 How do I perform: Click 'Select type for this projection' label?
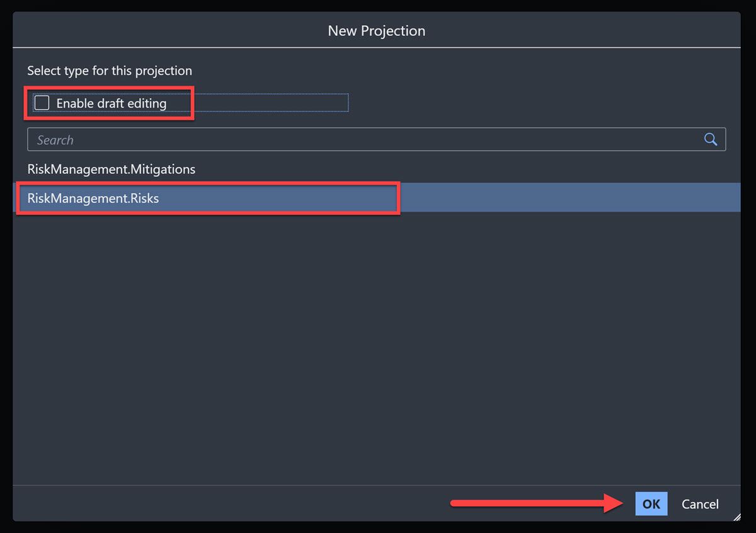pos(110,71)
